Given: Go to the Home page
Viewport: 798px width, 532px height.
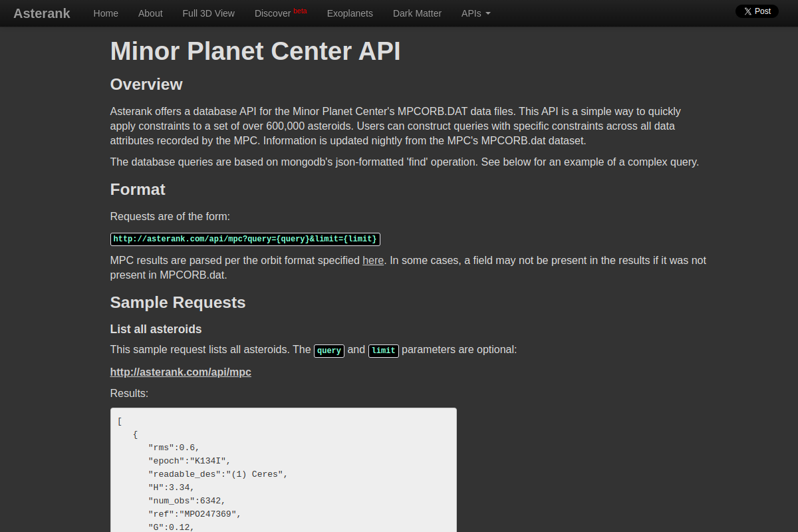Looking at the screenshot, I should click(x=106, y=13).
